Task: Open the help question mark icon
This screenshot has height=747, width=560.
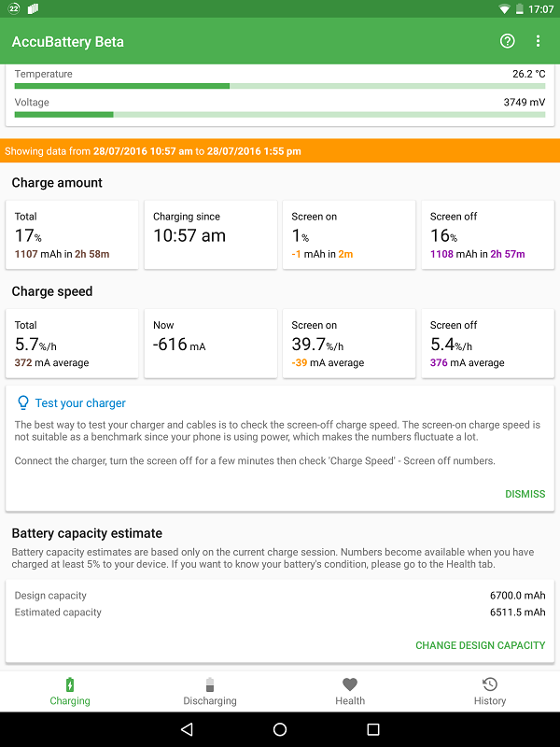Action: point(508,41)
